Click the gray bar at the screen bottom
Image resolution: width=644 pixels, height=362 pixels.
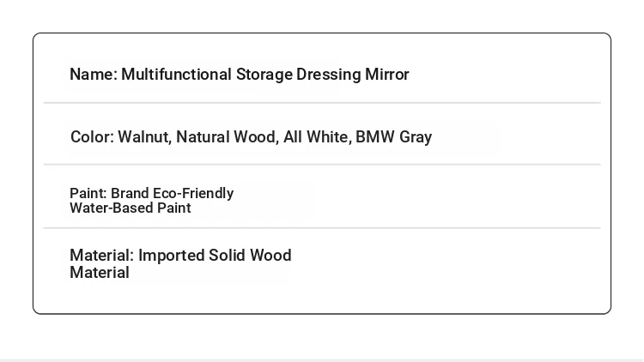tap(322, 360)
